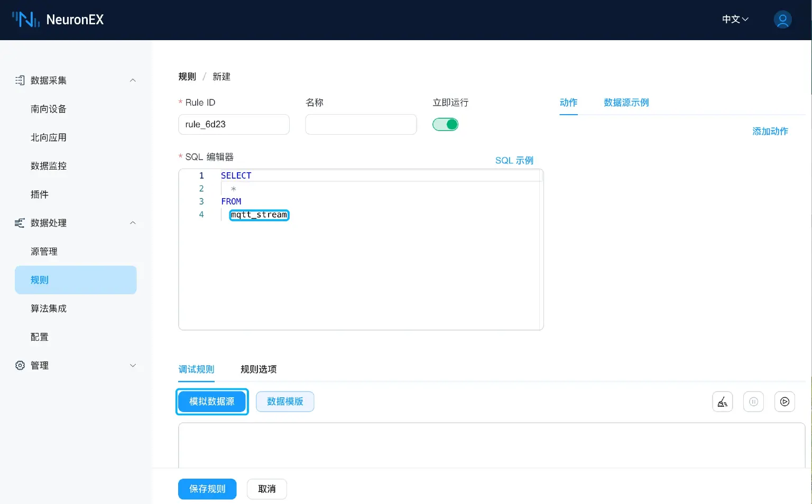Viewport: 812px width, 504px height.
Task: Click the 保存规则 button
Action: [207, 489]
